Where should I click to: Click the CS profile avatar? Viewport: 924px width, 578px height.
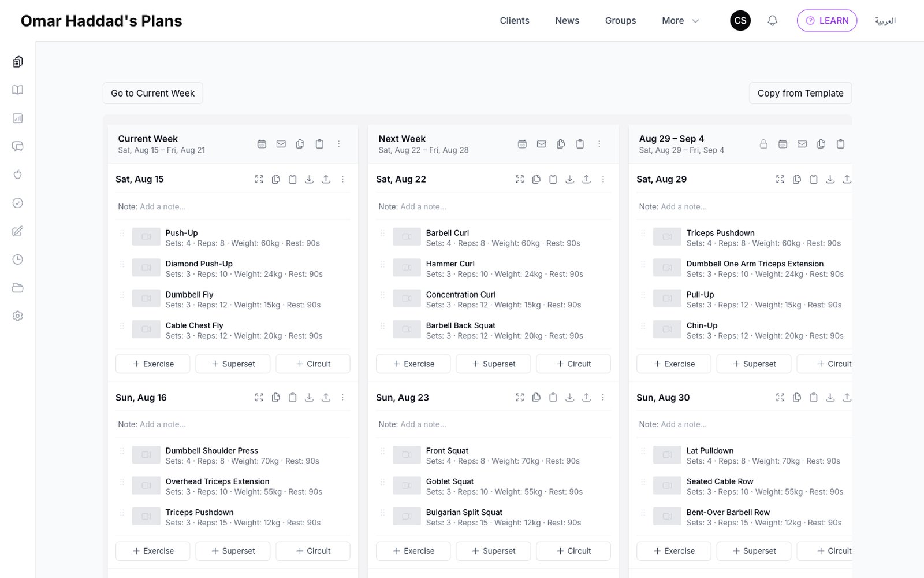(x=740, y=21)
